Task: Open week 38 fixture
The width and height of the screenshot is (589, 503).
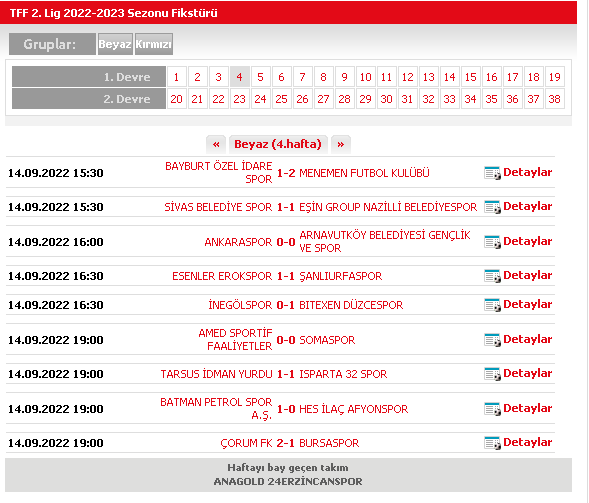Action: (555, 99)
